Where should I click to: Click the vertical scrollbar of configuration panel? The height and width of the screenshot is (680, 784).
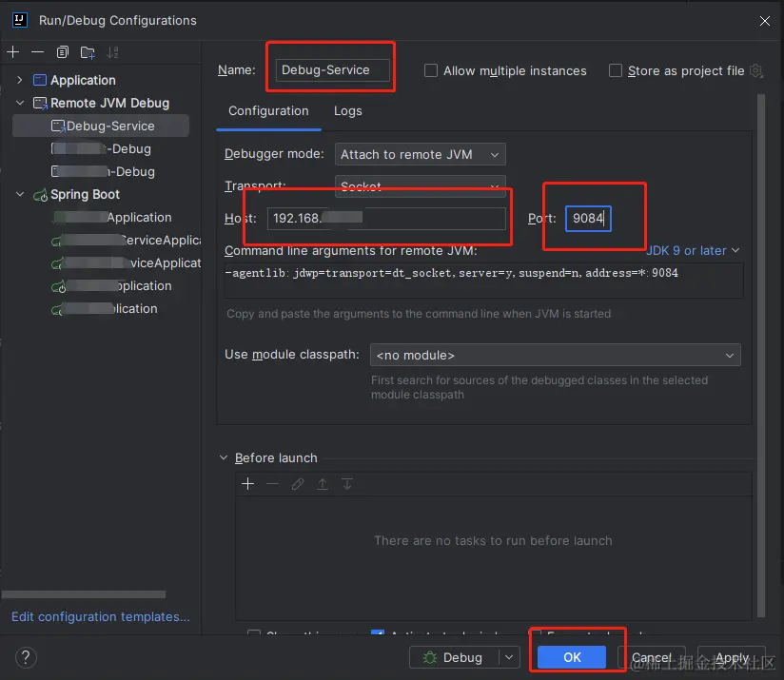[x=761, y=355]
